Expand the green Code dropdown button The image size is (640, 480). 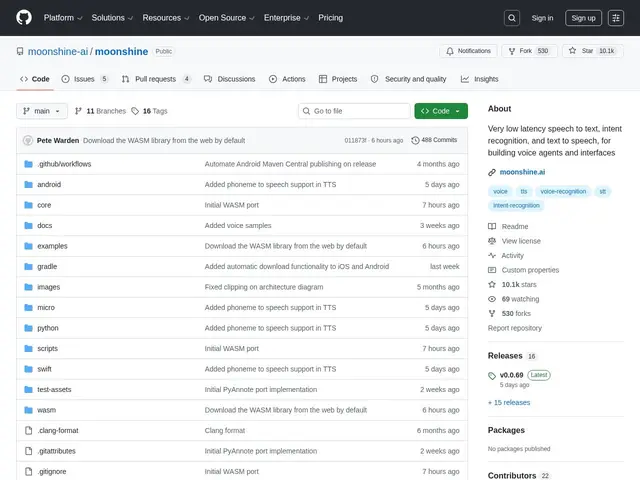click(x=441, y=111)
